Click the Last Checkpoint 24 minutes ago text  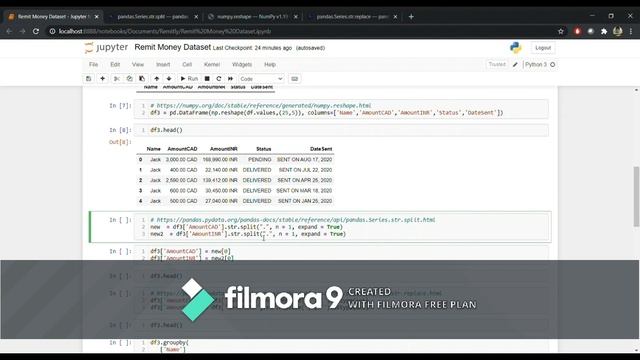pos(252,48)
